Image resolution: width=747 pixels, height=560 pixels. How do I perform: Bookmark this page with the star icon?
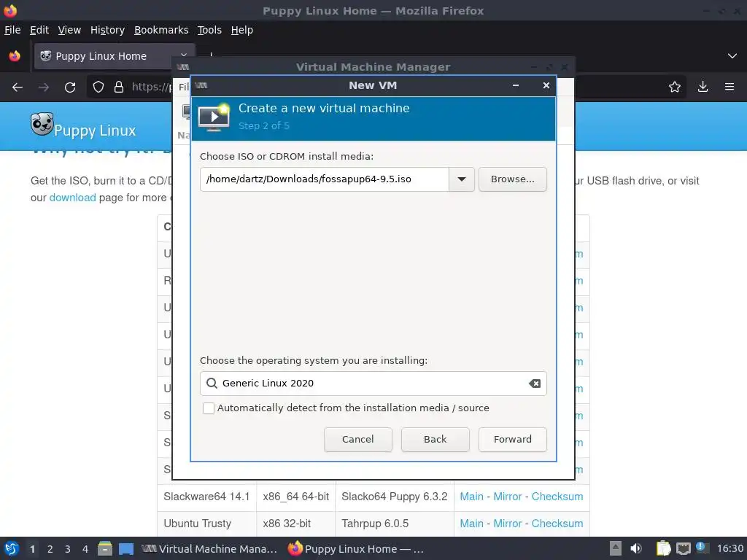tap(675, 87)
